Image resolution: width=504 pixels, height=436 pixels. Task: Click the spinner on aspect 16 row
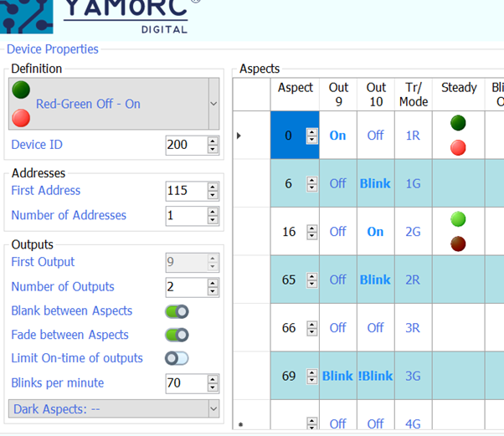pos(311,232)
